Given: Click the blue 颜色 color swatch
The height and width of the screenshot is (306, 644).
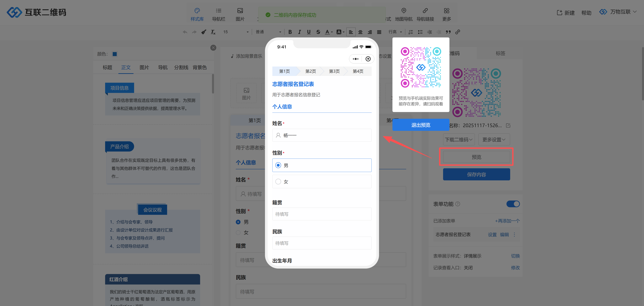Looking at the screenshot, I should (115, 54).
